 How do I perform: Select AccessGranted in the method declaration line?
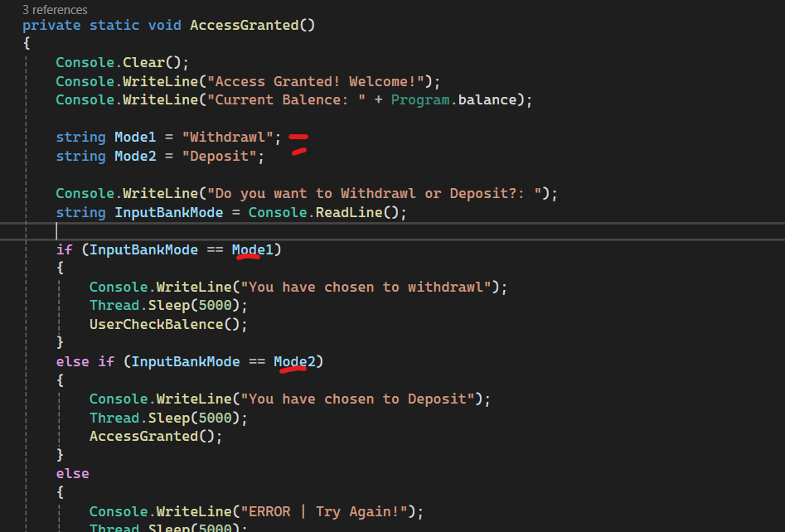pyautogui.click(x=245, y=26)
